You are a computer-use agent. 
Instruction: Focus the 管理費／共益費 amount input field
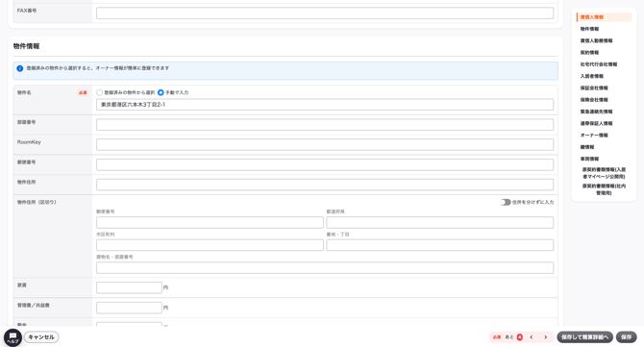[129, 308]
